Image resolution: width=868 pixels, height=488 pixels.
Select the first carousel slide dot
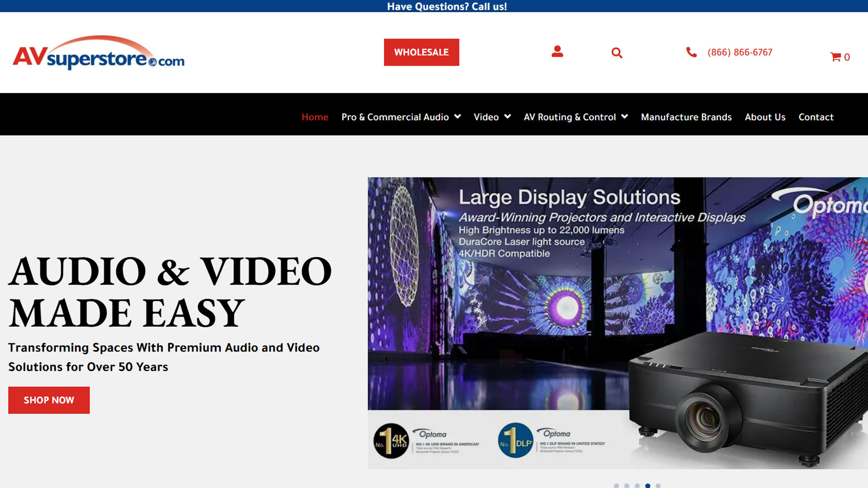click(616, 486)
